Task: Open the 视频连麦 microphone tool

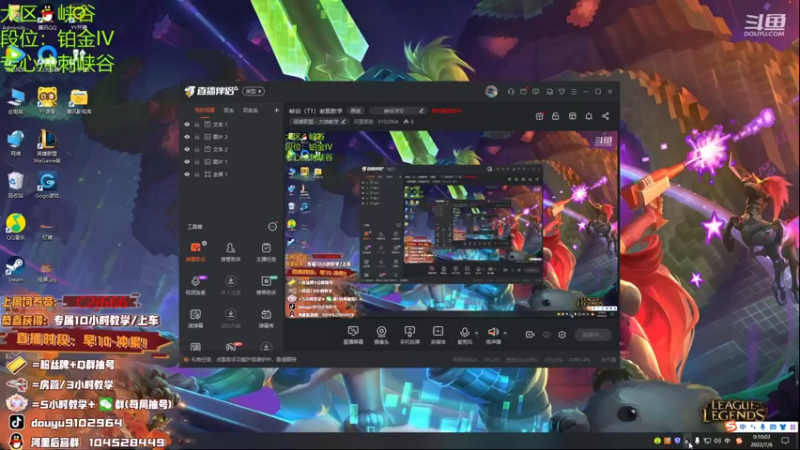Action: 195,285
